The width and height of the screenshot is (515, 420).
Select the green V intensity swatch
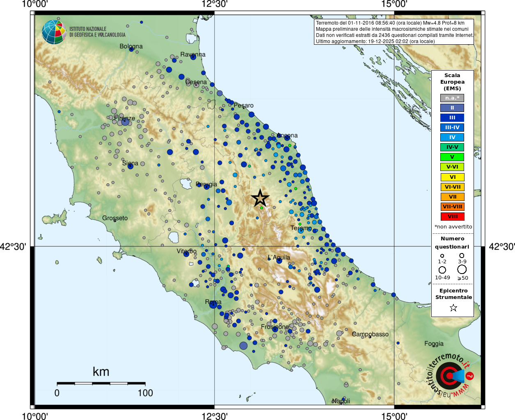[452, 157]
